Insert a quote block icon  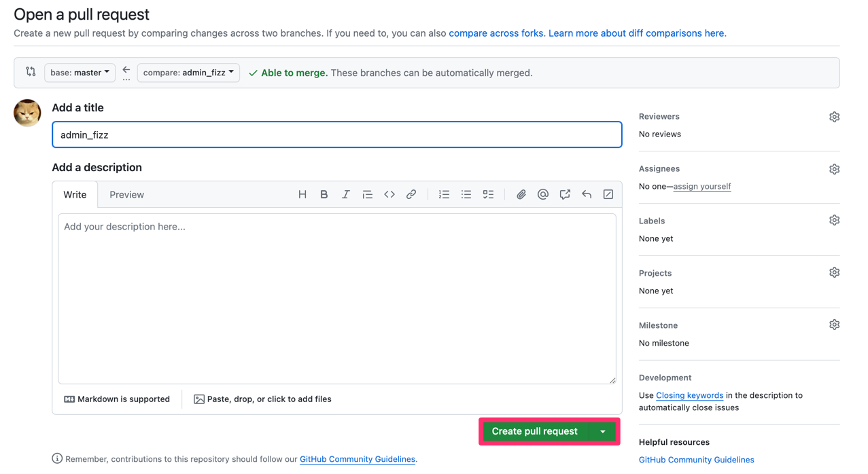click(x=368, y=194)
